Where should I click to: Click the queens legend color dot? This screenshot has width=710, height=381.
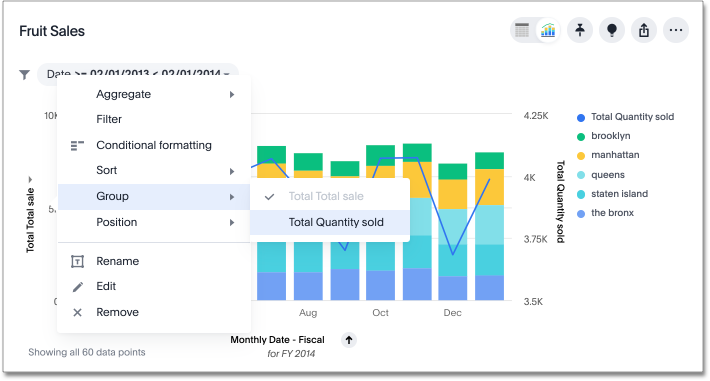click(581, 175)
